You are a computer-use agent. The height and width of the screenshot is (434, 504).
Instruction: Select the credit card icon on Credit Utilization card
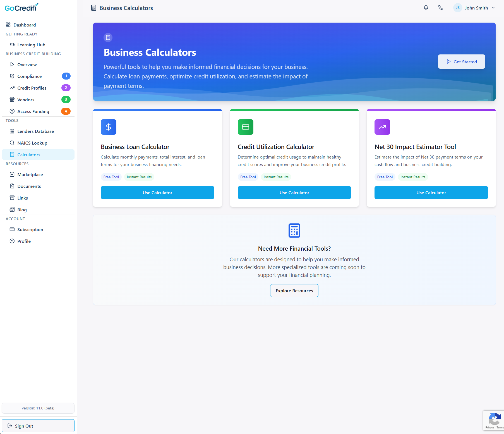[245, 127]
